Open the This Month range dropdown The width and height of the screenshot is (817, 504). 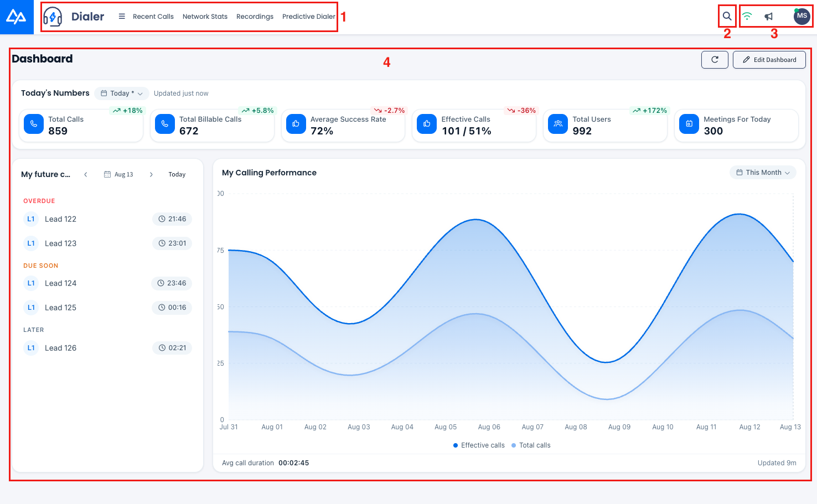click(x=763, y=173)
